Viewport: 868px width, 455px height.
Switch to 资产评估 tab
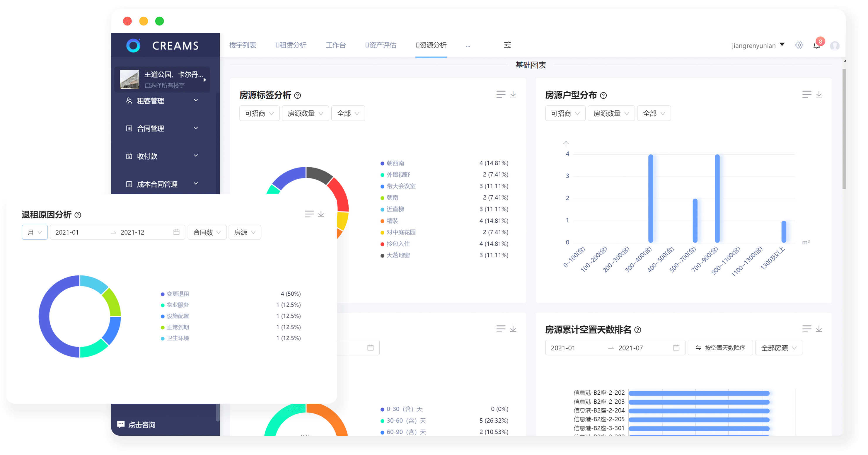pyautogui.click(x=381, y=45)
